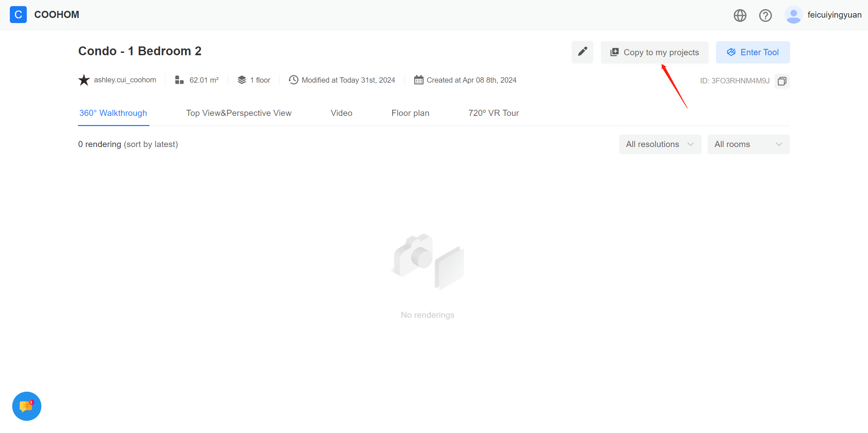868x433 pixels.
Task: Click the user avatar icon
Action: point(793,15)
